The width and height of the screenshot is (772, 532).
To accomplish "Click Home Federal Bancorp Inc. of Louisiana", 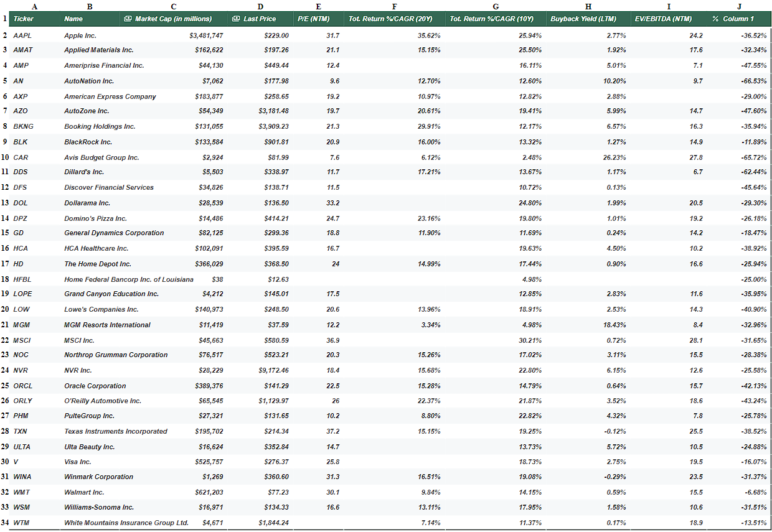I will click(x=129, y=279).
